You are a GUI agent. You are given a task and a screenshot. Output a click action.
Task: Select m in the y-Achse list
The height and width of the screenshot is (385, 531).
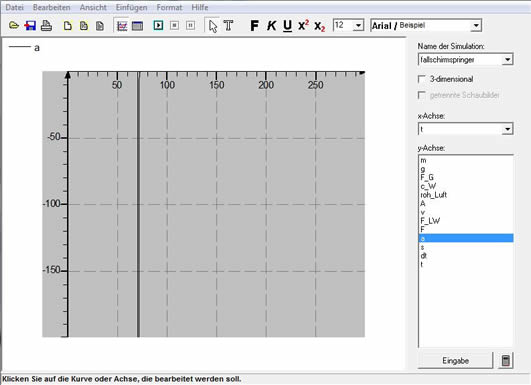pos(466,160)
